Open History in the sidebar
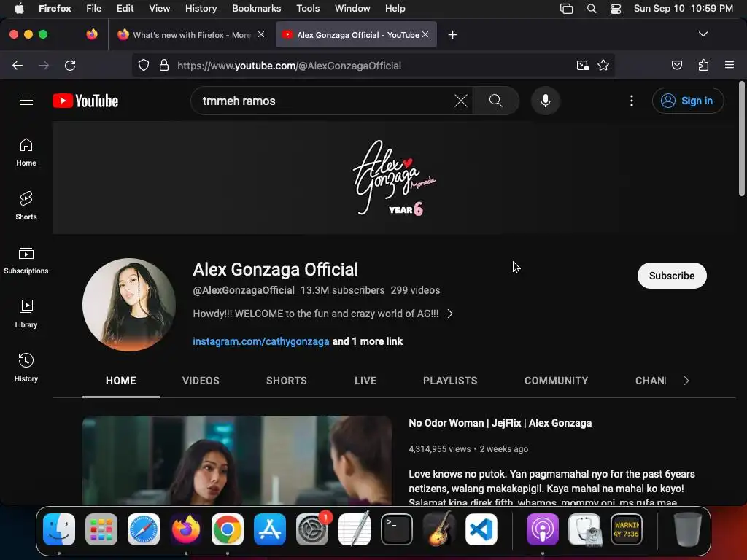This screenshot has height=560, width=747. [x=26, y=367]
